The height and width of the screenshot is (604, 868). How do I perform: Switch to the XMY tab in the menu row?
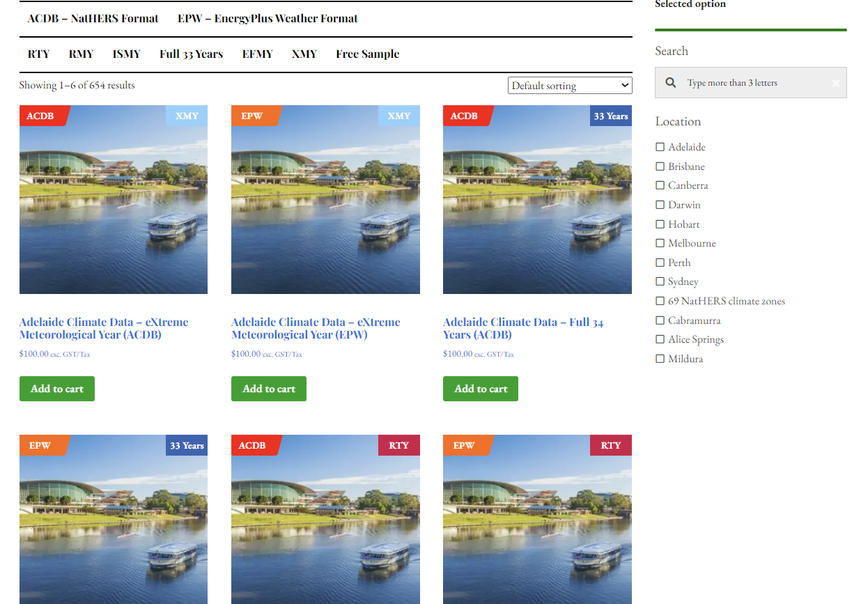click(304, 54)
